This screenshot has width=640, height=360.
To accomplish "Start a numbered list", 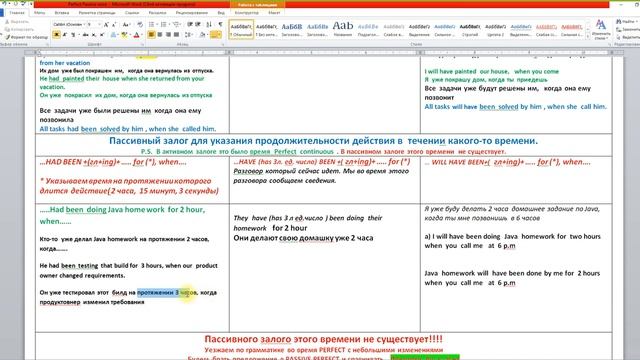I will (x=164, y=25).
